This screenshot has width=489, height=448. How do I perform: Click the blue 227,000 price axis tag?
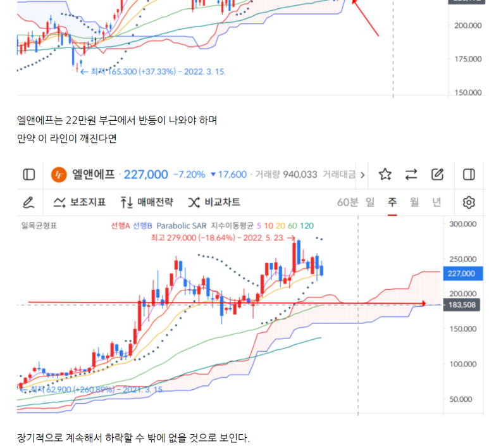point(463,273)
